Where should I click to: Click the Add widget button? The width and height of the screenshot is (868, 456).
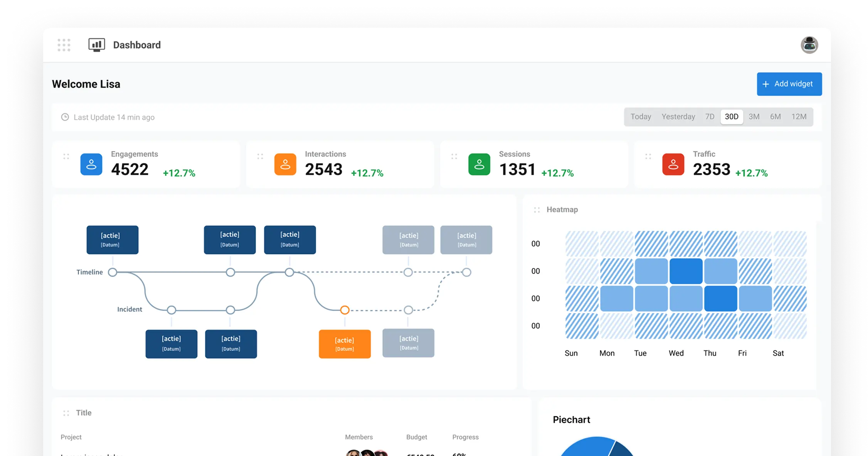789,84
